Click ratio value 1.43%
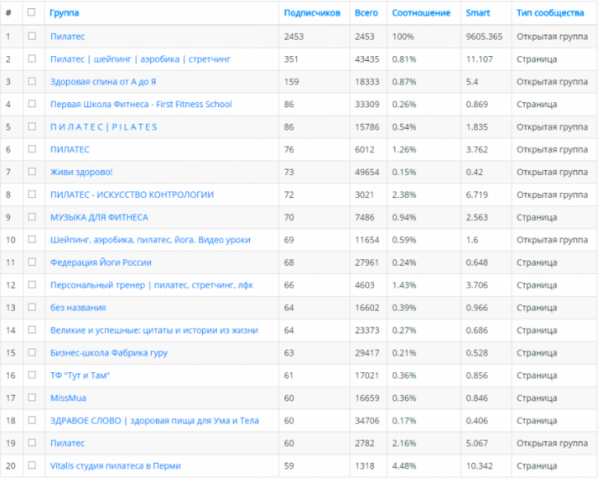The width and height of the screenshot is (600, 481). [404, 285]
